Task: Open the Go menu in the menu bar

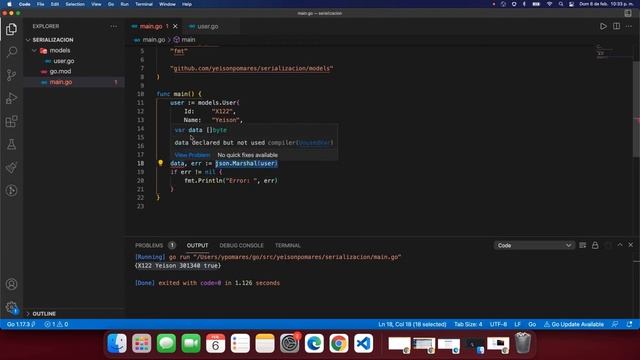Action: pos(111,4)
